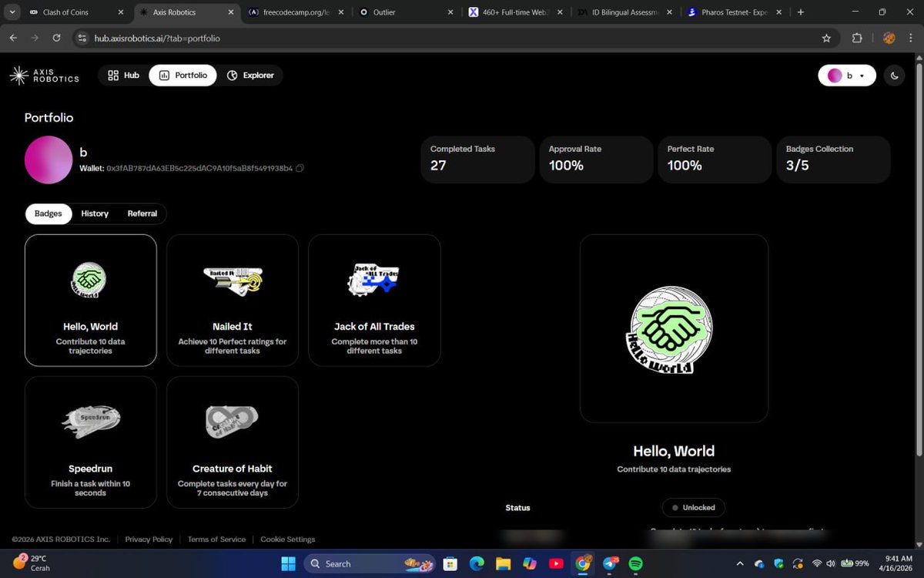Select the Speedrun badge card
Viewport: 924px width, 578px height.
click(x=91, y=442)
